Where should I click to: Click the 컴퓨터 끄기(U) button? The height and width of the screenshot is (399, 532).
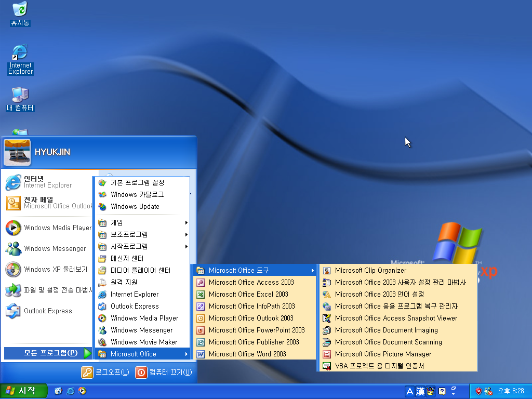coord(164,372)
